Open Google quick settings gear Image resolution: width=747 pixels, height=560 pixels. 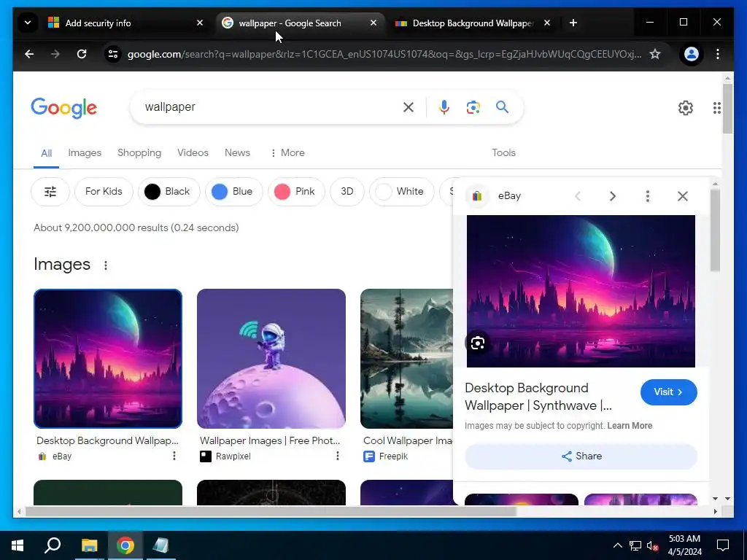(686, 108)
